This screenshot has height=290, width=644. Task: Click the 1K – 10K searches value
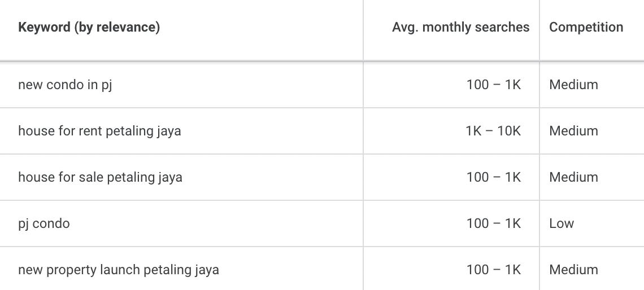(x=493, y=131)
